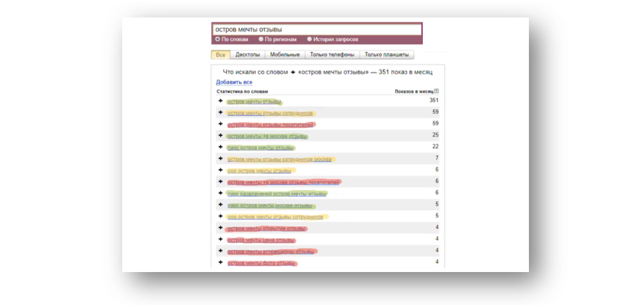Click the 'Добавить все' link
Screen dimensions: 644x305
pyautogui.click(x=234, y=82)
